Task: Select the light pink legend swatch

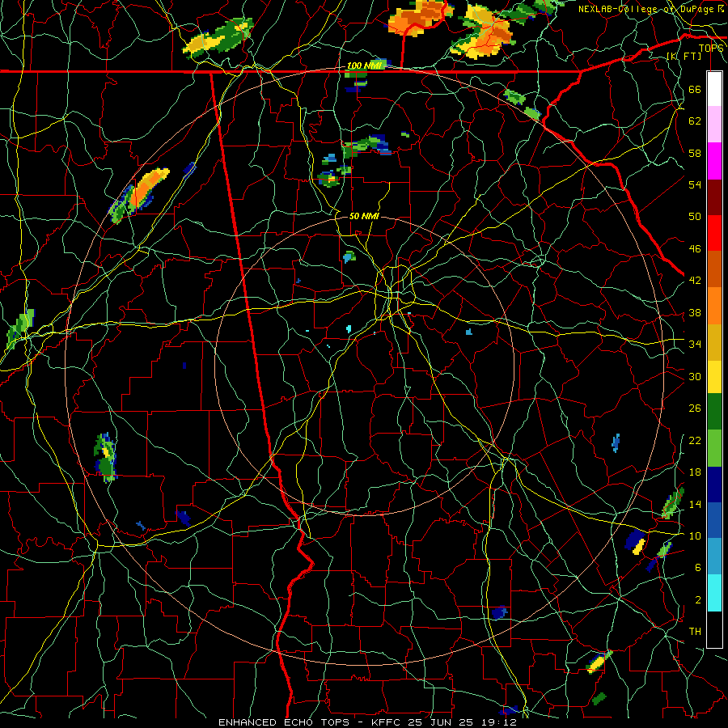Action: point(714,125)
